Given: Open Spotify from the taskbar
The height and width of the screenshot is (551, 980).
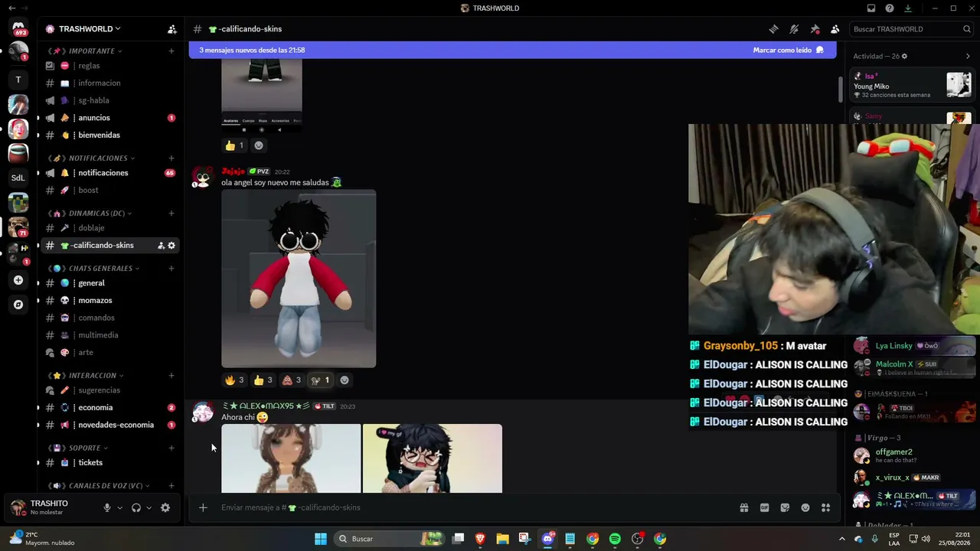Looking at the screenshot, I should (x=615, y=539).
